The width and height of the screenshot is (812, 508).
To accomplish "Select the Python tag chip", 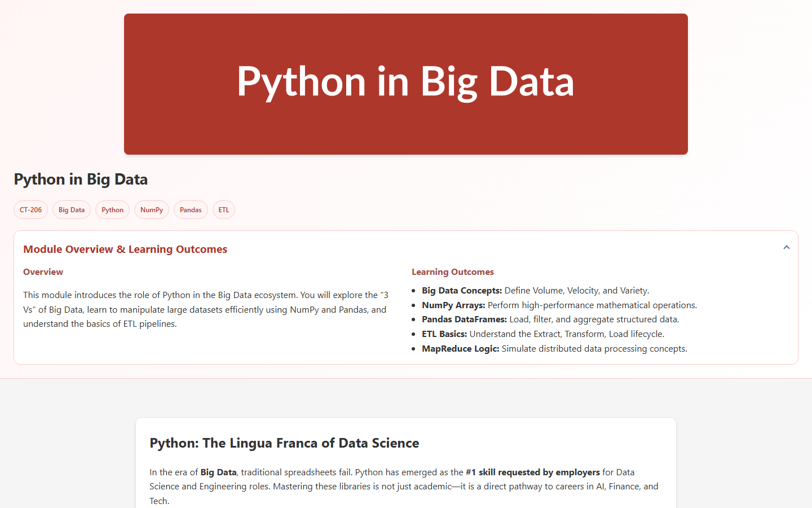I will 112,209.
